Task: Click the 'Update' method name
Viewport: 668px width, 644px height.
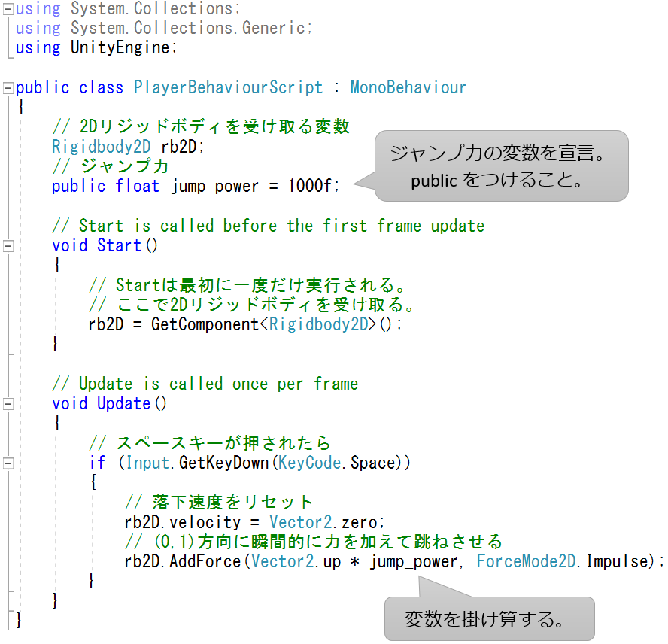Action: pyautogui.click(x=123, y=403)
